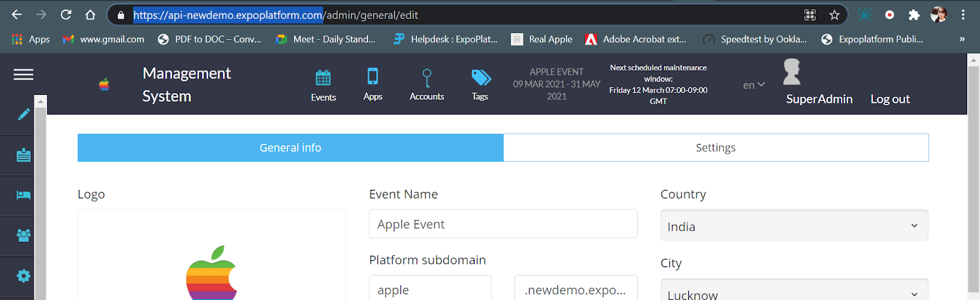Toggle the hamburger sidebar menu

point(23,74)
